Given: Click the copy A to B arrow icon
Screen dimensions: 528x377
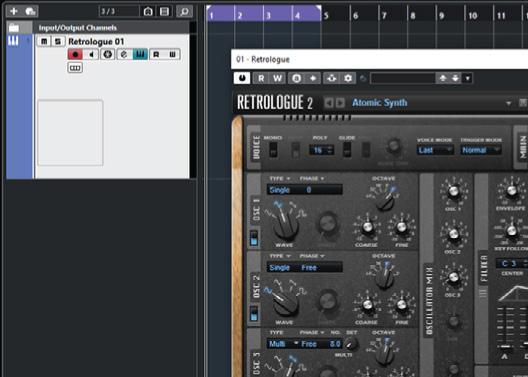Looking at the screenshot, I should click(313, 78).
